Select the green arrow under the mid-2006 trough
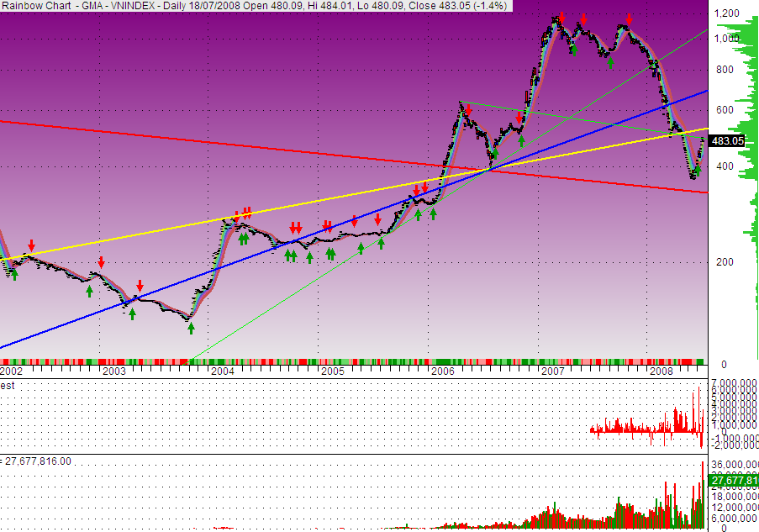The width and height of the screenshot is (759, 532). 495,154
